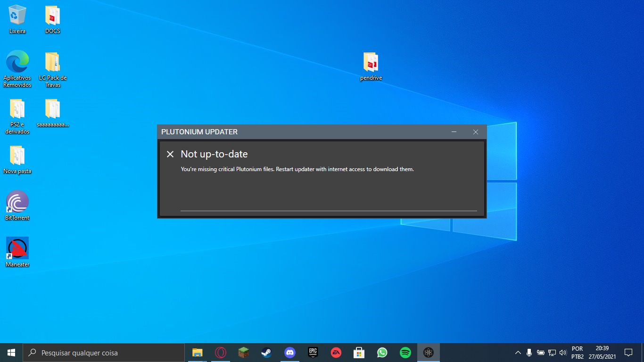Select the PS2 e derivados folder
Image resolution: width=644 pixels, height=362 pixels.
pos(17,116)
